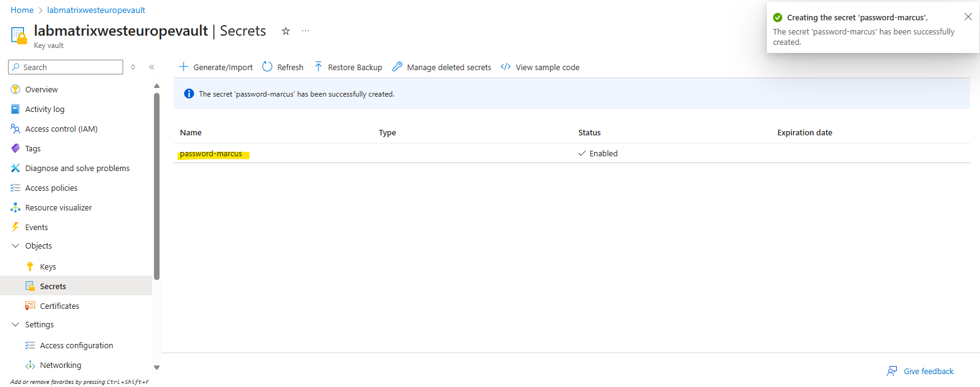This screenshot has height=387, width=980.
Task: Toggle the expand/collapse all menu arrows
Action: tap(133, 67)
